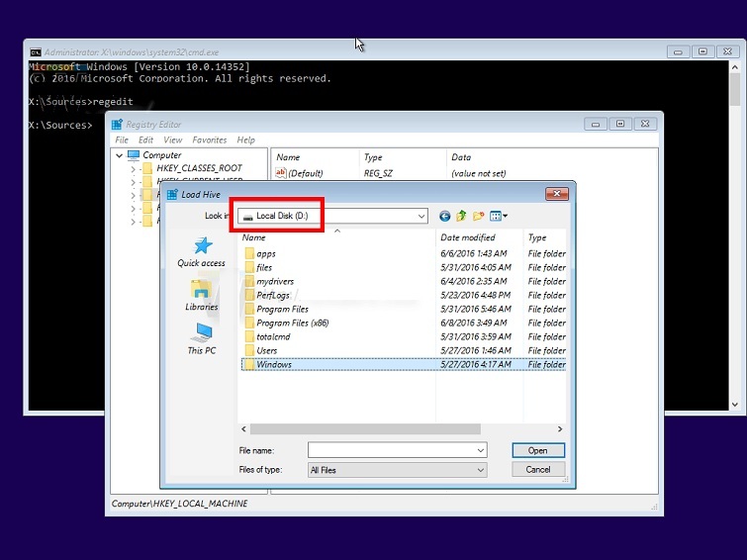Select Quick access in the places bar
This screenshot has width=747, height=560.
click(x=201, y=251)
